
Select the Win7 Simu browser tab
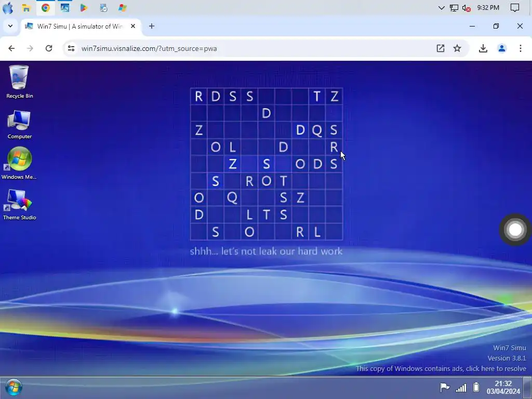pyautogui.click(x=81, y=26)
